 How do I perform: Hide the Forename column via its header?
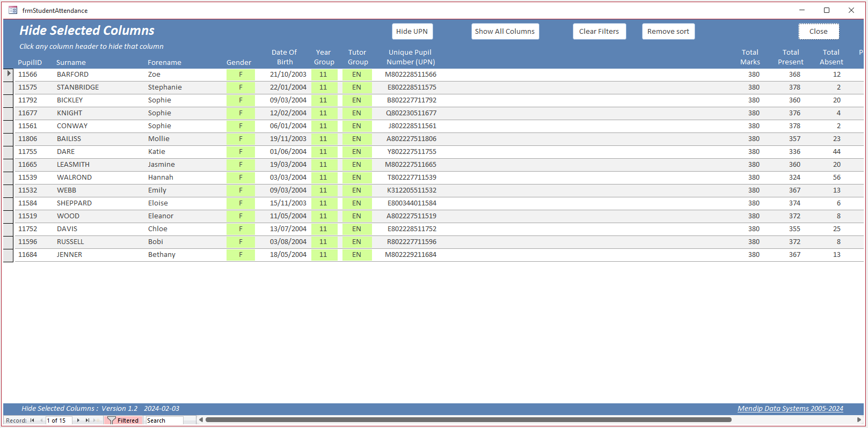[164, 63]
